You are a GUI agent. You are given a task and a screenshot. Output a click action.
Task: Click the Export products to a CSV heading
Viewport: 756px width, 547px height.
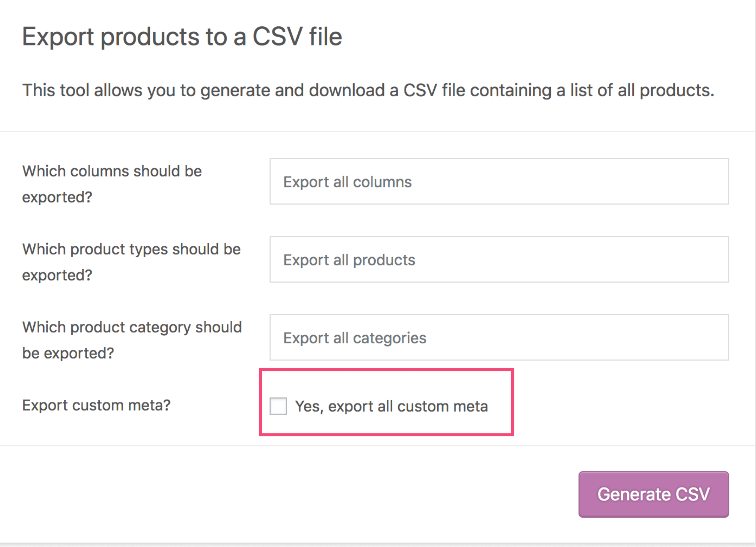182,37
